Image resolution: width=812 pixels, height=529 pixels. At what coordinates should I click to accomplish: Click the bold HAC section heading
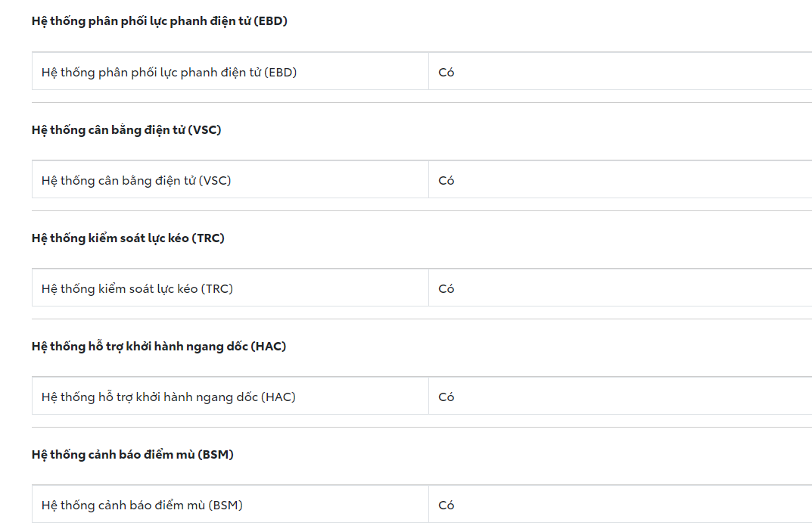coord(159,346)
